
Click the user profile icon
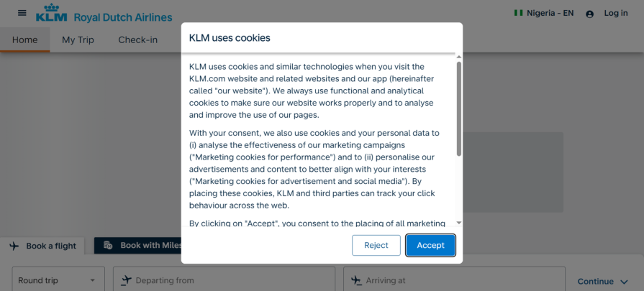tap(590, 14)
